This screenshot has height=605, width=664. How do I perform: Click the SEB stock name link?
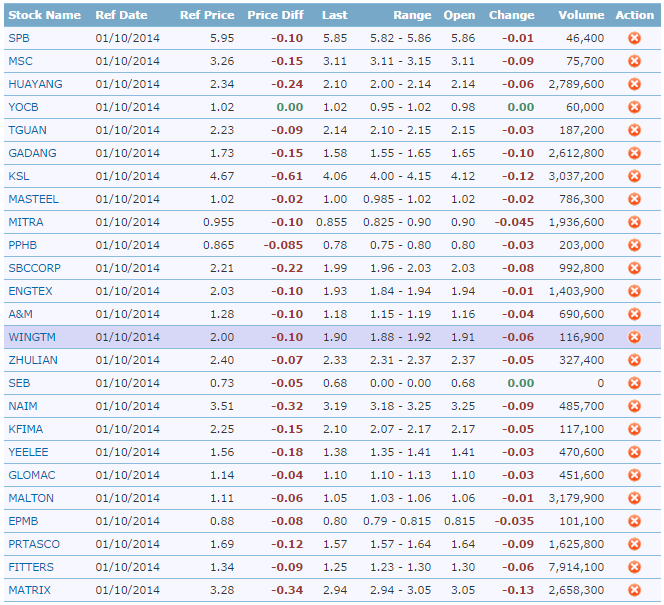pos(19,383)
